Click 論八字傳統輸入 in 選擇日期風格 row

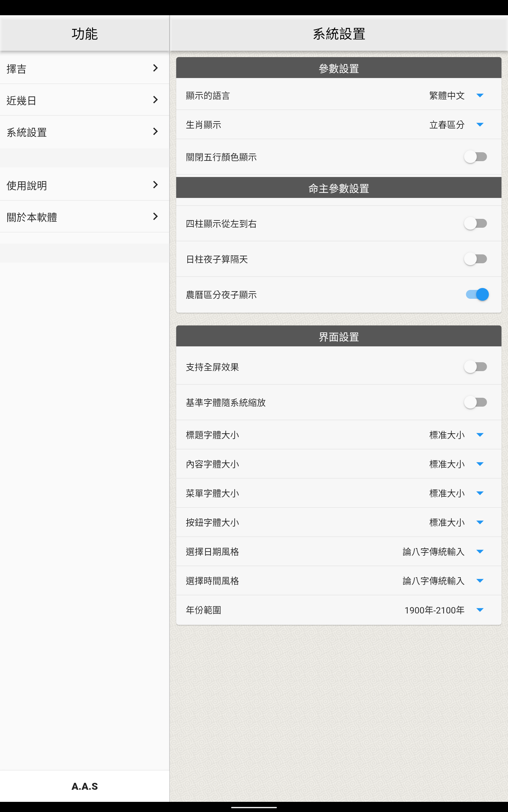tap(433, 552)
